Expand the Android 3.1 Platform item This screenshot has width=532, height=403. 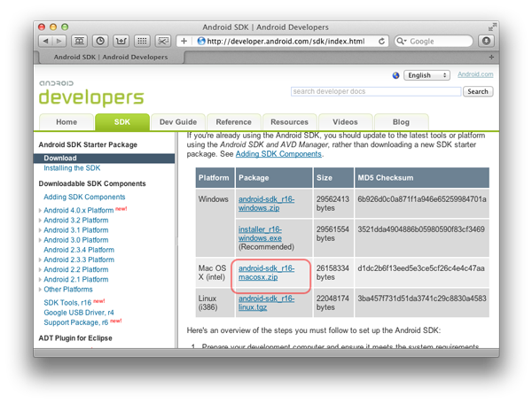click(x=40, y=230)
